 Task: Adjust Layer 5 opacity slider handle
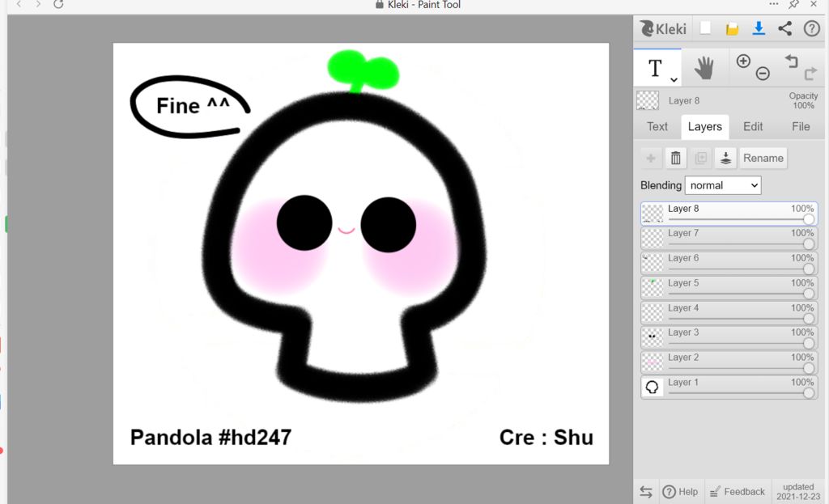(809, 293)
